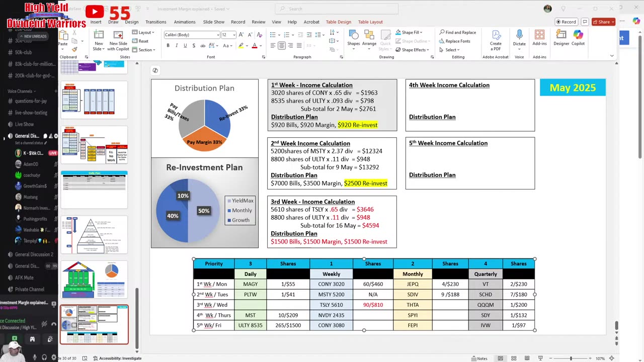The width and height of the screenshot is (644, 362).
Task: Open the Share dropdown
Action: [603, 22]
